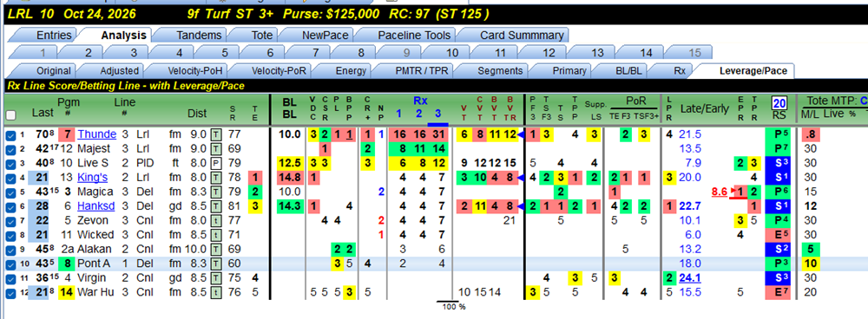Uncheck the checkbox for row 5 Magica
868x319 pixels.
[10, 192]
